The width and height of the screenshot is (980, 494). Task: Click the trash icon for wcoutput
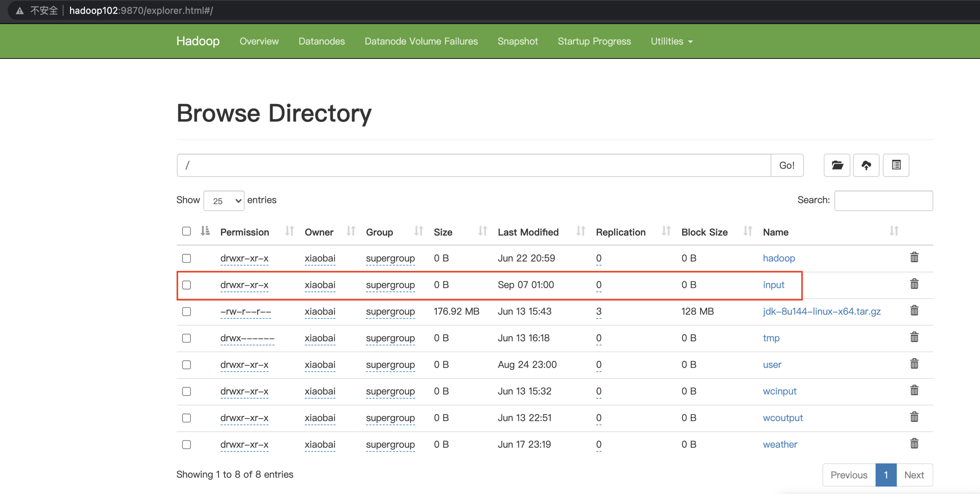pyautogui.click(x=914, y=417)
